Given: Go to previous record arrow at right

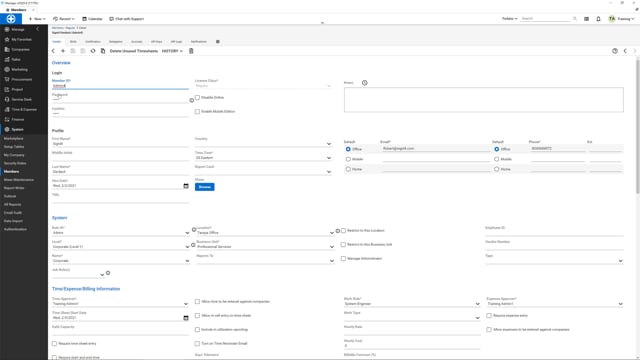Looking at the screenshot, I should (x=625, y=51).
